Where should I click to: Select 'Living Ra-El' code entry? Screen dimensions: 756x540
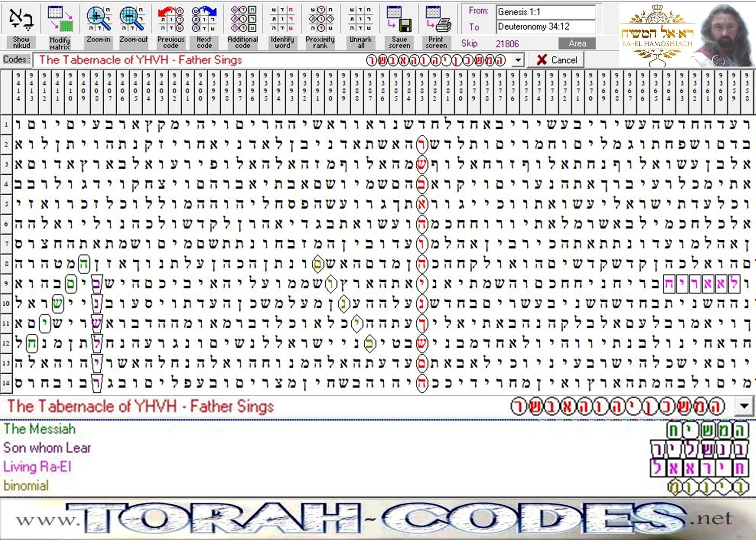[37, 467]
